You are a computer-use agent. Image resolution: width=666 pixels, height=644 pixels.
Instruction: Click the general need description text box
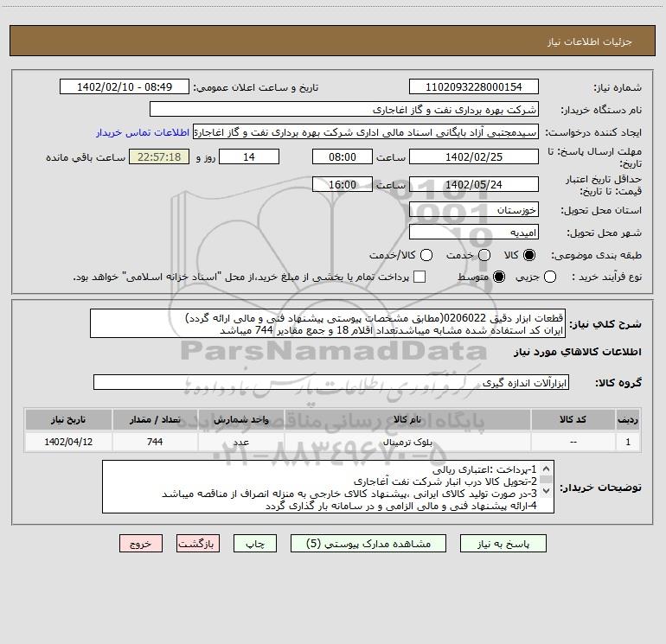tap(328, 324)
